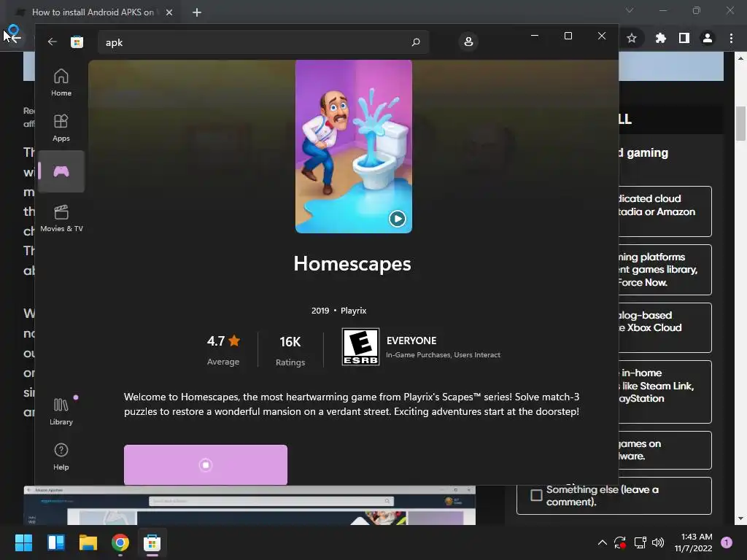Click the ESRB Everyone rating badge

pos(360,346)
